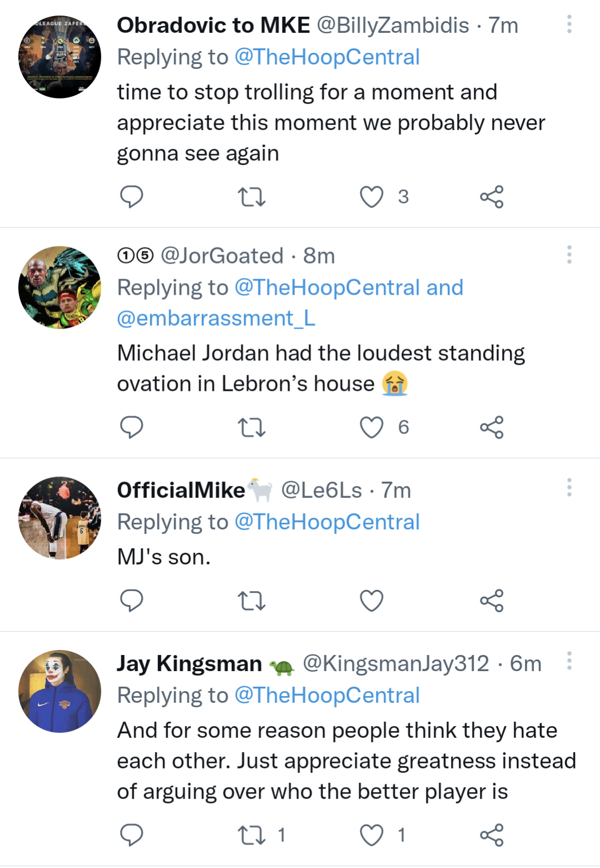
Task: Share Obradovic to MKE's tweet
Action: tap(492, 197)
